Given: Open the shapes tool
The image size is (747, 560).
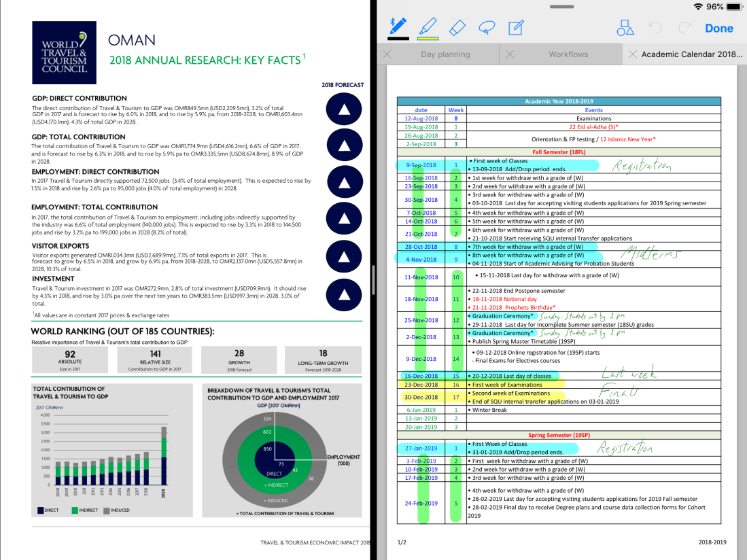Looking at the screenshot, I should coord(625,28).
